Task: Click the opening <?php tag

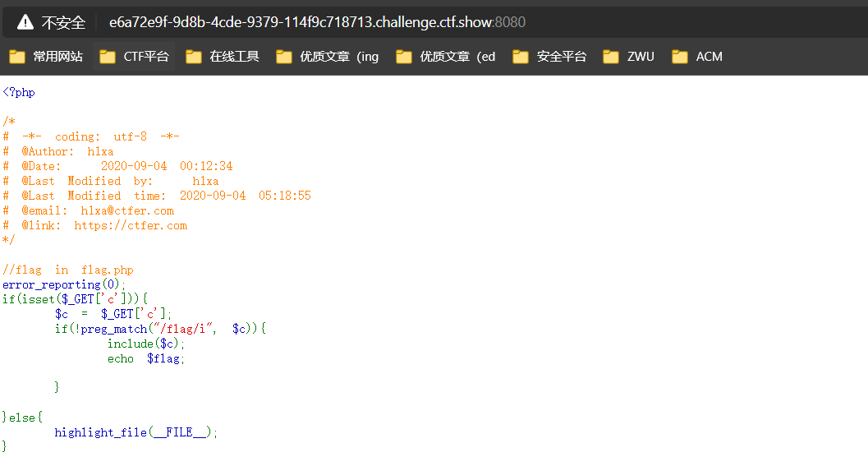Action: coord(19,92)
